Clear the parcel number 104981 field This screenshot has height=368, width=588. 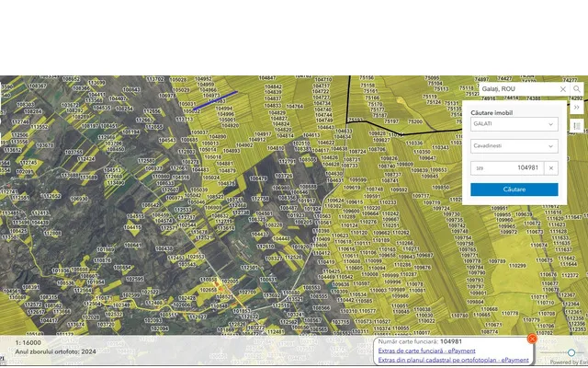click(x=550, y=167)
